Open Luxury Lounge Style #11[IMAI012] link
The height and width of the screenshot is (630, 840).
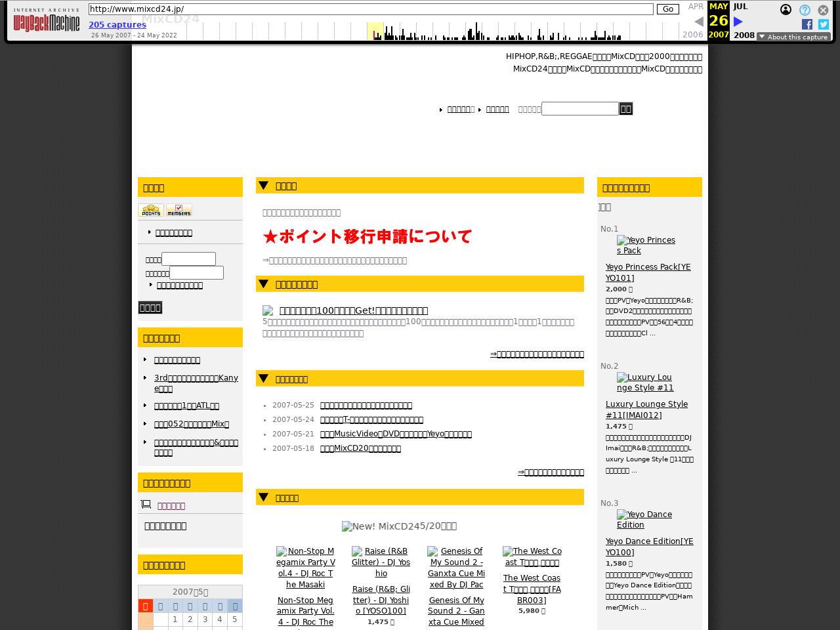coord(647,409)
